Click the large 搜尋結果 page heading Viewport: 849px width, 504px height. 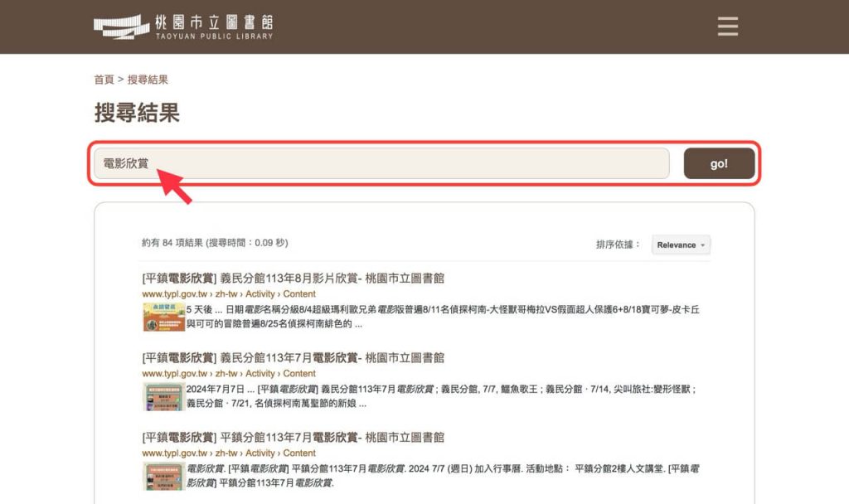point(137,113)
